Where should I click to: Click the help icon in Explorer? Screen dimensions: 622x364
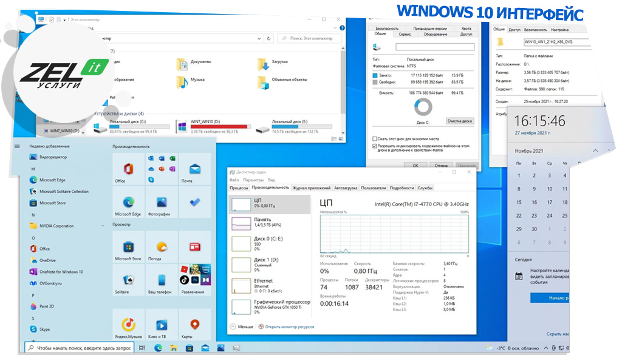342,28
